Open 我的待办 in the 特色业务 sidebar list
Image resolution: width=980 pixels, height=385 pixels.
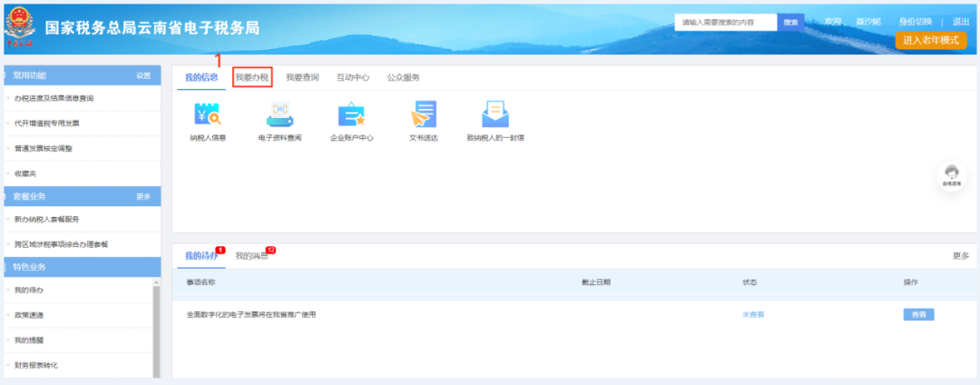[29, 290]
